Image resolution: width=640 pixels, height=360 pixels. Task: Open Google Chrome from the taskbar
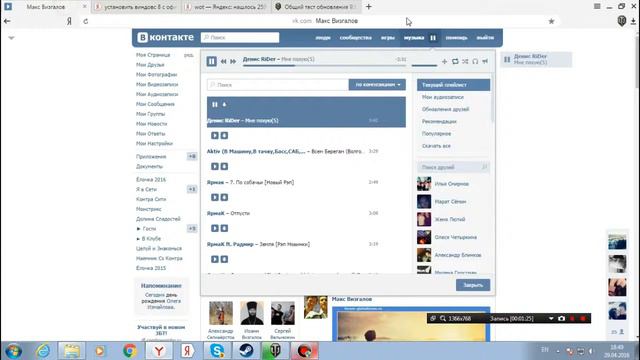130,351
